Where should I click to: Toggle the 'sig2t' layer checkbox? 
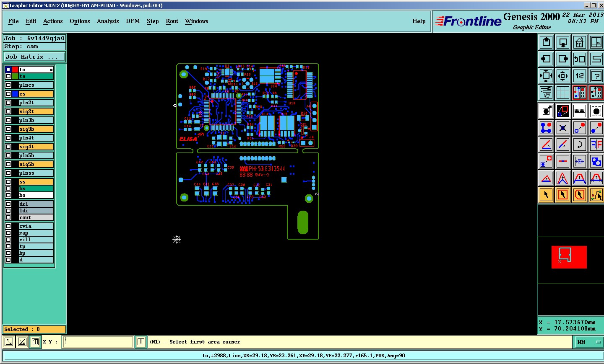(8, 111)
